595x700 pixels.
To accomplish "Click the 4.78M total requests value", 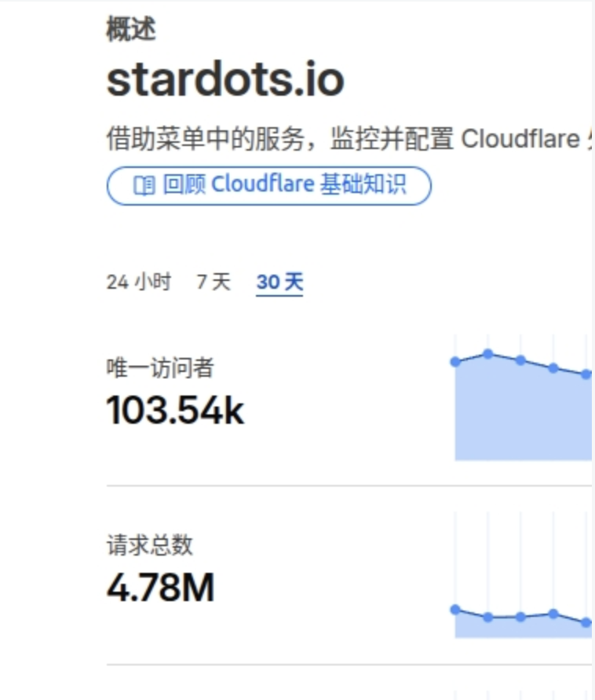I will click(x=160, y=588).
